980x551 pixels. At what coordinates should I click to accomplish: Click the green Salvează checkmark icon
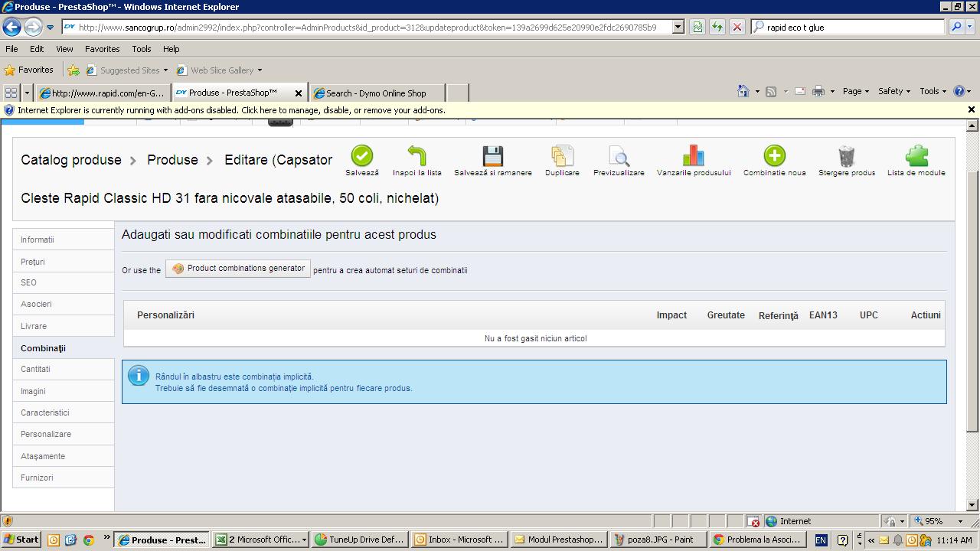(362, 156)
